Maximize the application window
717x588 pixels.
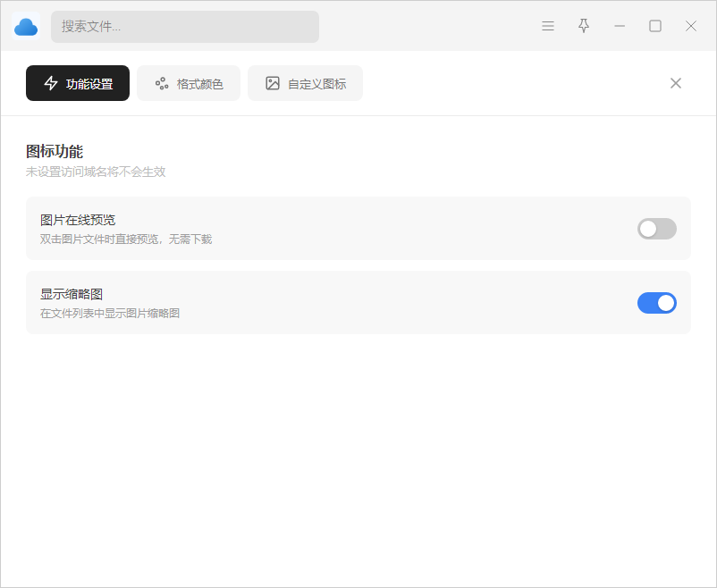coord(655,26)
